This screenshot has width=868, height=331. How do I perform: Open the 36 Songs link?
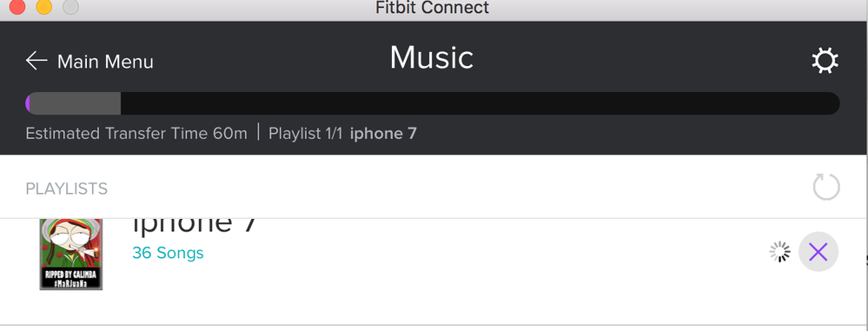tap(168, 253)
